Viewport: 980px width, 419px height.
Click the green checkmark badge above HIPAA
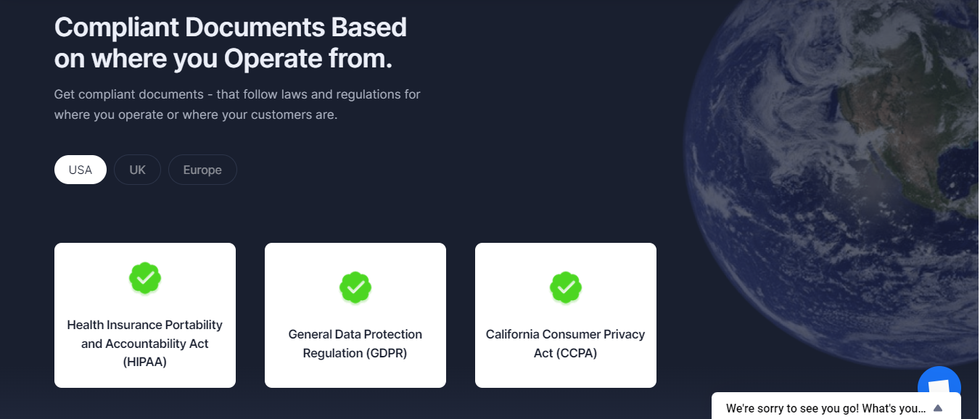[145, 278]
